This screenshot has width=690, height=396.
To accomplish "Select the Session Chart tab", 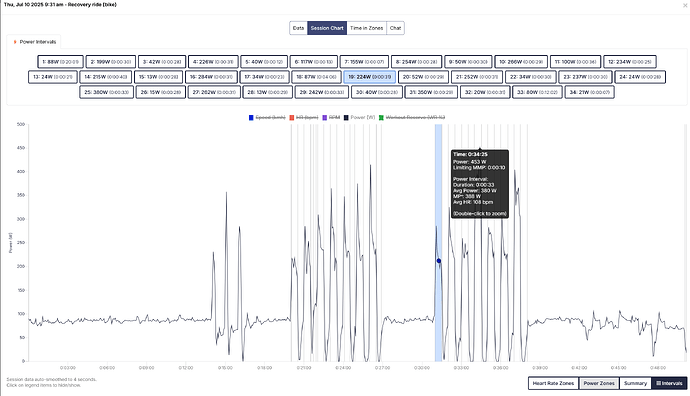I will [327, 28].
